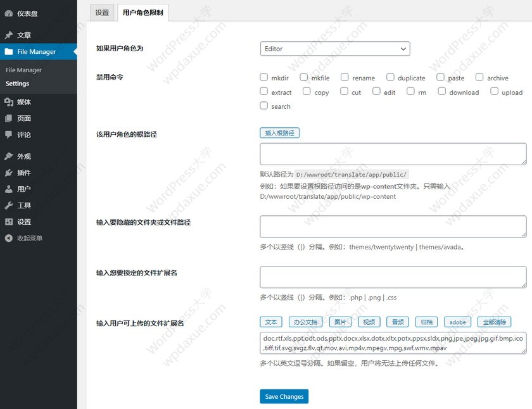Click the 全部清除 button
The height and width of the screenshot is (409, 532).
[x=495, y=322]
